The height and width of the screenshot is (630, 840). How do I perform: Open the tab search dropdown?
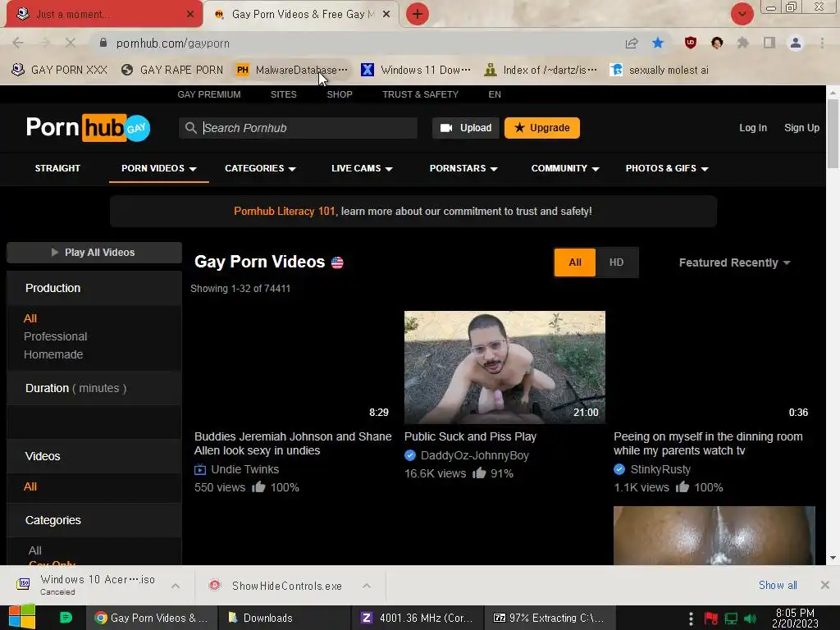[x=742, y=14]
